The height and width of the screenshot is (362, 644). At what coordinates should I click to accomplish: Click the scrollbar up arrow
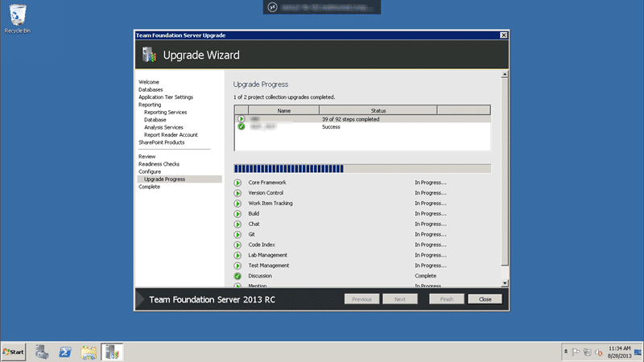(x=505, y=74)
